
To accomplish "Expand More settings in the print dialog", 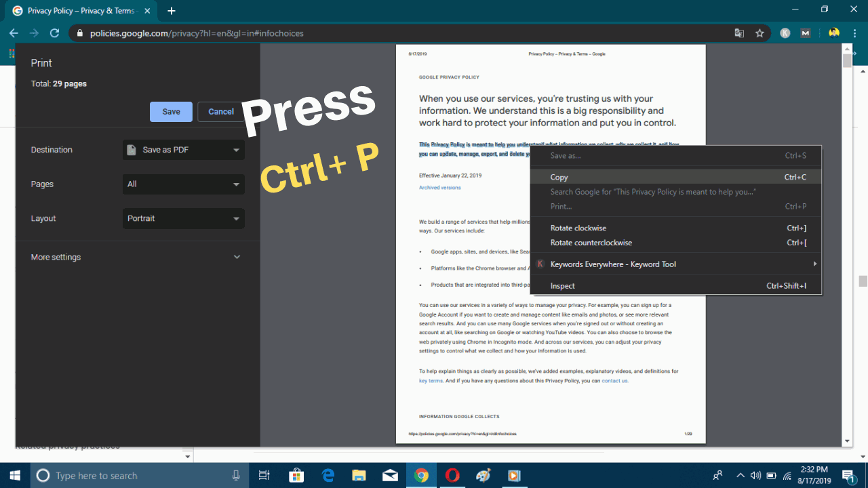I will 134,257.
